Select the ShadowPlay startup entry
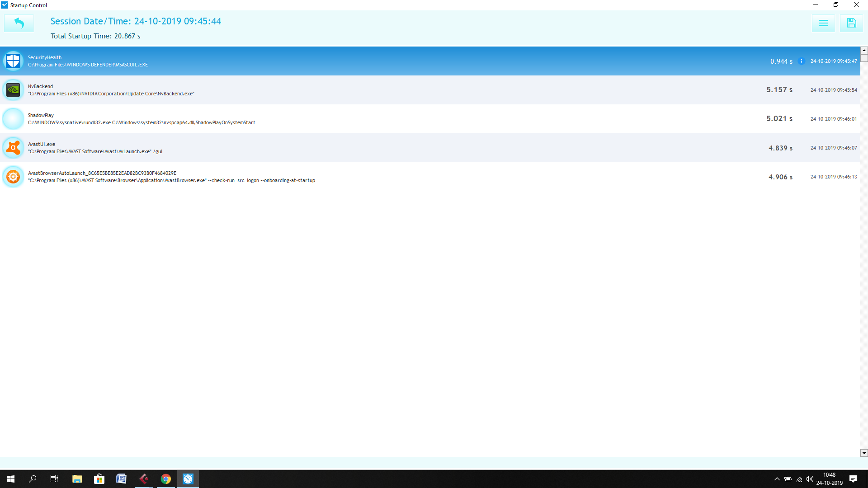Image resolution: width=868 pixels, height=488 pixels. pyautogui.click(x=430, y=119)
